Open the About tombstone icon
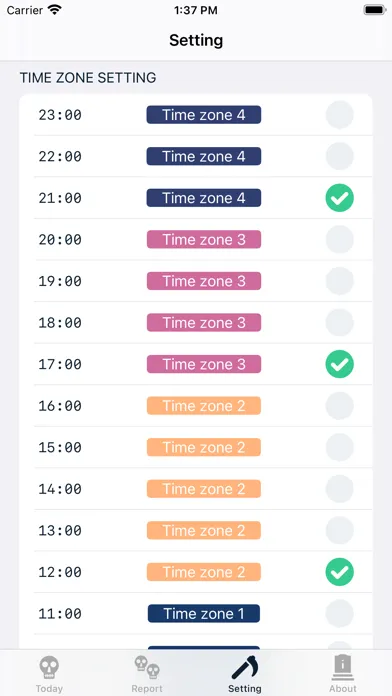 click(343, 668)
